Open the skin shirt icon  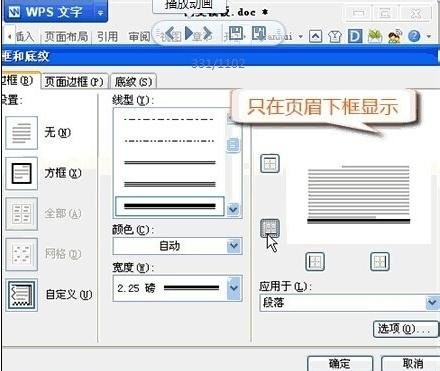[335, 36]
